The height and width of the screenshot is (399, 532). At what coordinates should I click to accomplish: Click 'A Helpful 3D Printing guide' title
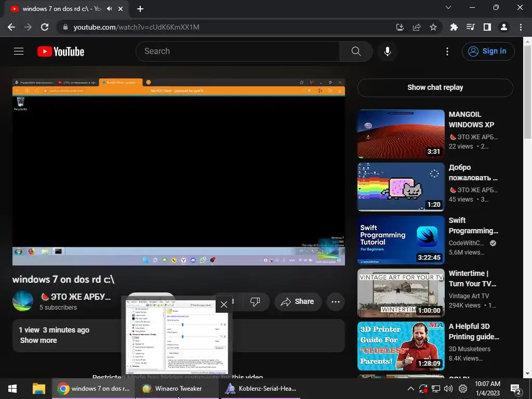(474, 331)
